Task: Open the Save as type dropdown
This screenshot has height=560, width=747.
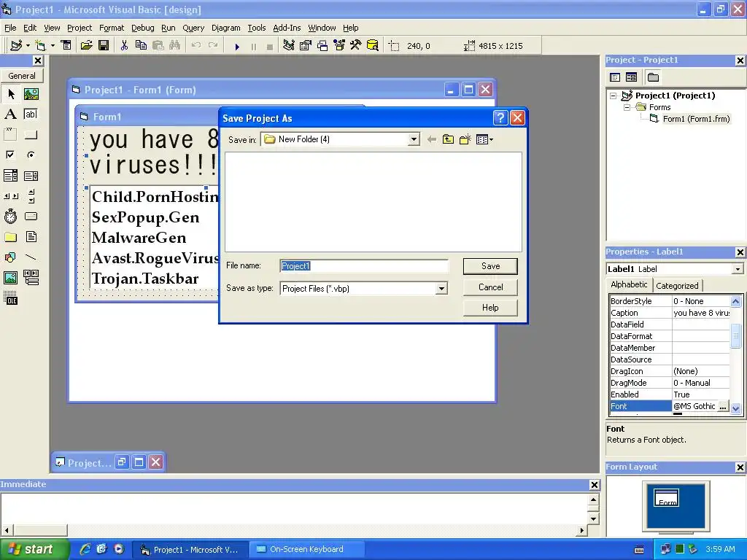Action: coord(441,289)
